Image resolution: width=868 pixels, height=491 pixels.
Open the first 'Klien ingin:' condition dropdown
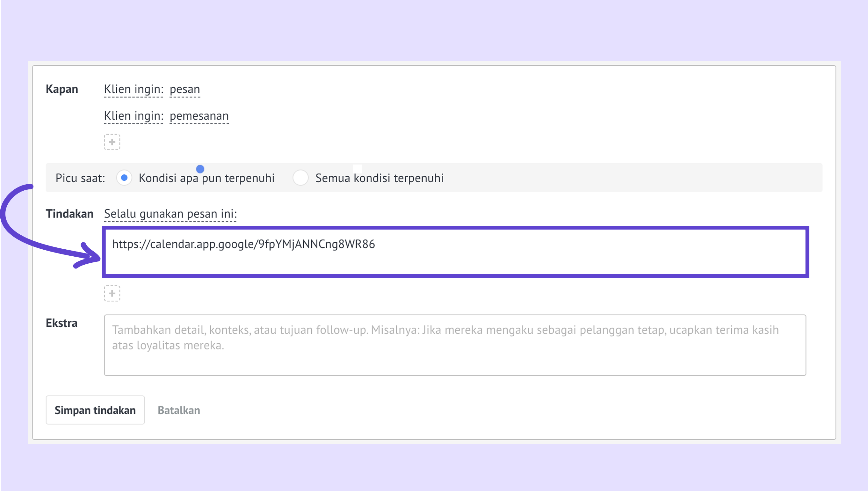click(x=134, y=89)
